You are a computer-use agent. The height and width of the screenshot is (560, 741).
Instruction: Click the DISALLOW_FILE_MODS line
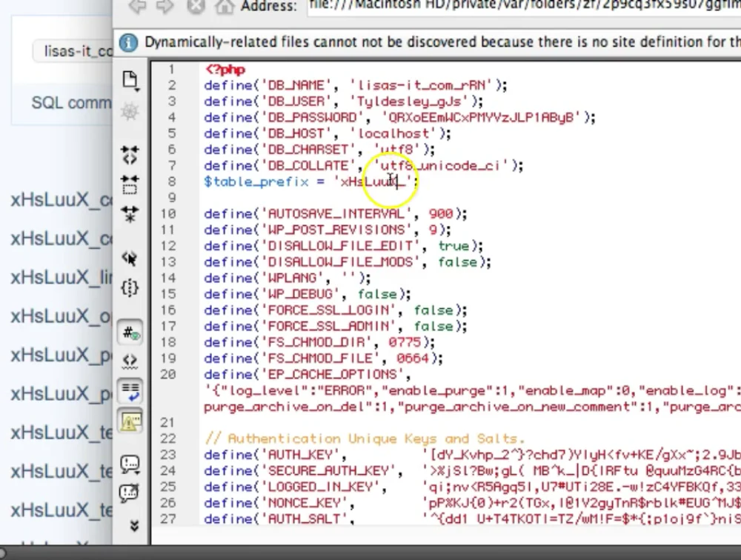[348, 262]
